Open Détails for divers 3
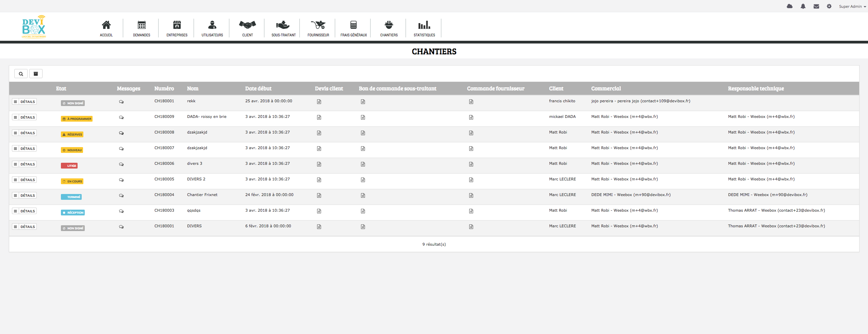Image resolution: width=868 pixels, height=334 pixels. tap(24, 164)
